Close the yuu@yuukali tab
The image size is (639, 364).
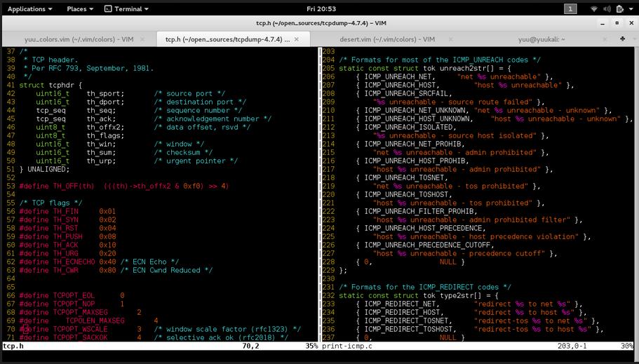605,39
